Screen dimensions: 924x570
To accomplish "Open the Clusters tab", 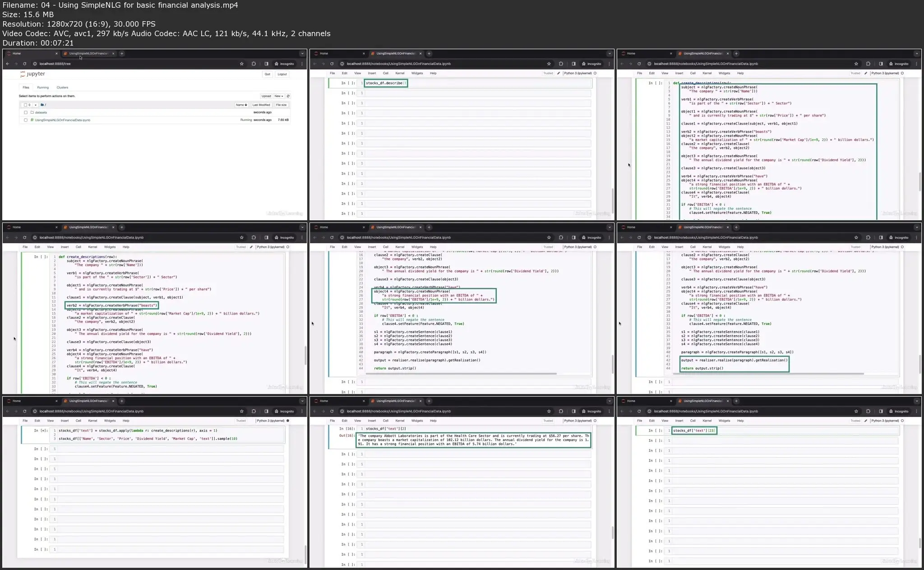I will (x=62, y=88).
